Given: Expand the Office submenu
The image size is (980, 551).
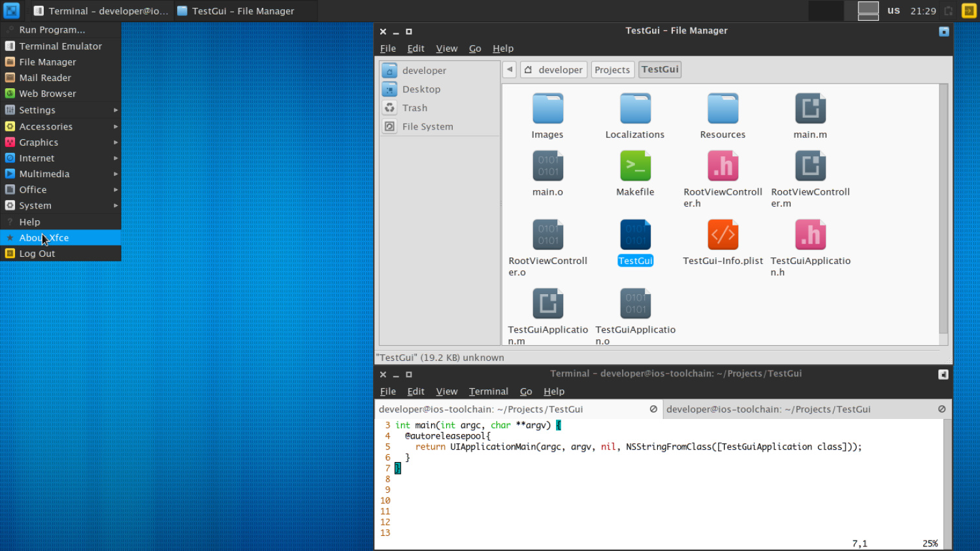Looking at the screenshot, I should coord(61,190).
